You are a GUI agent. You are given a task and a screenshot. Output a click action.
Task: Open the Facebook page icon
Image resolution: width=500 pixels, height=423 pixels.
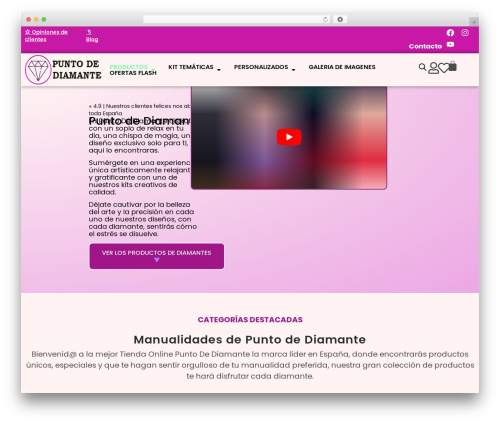click(450, 33)
